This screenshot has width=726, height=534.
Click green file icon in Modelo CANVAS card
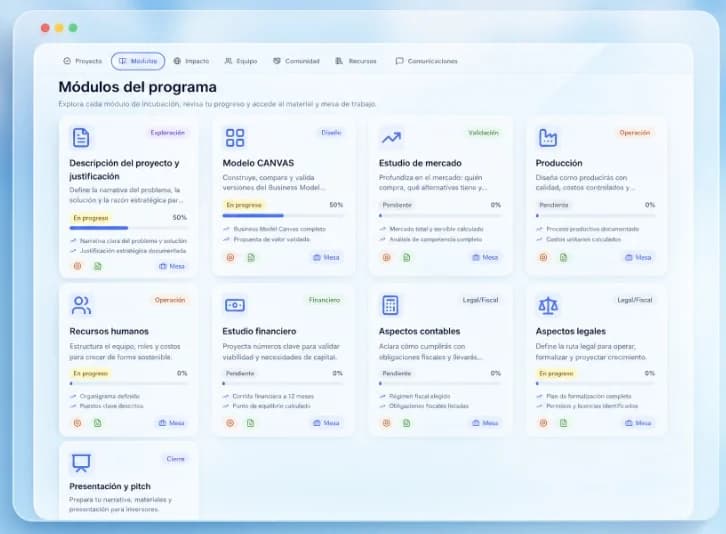coord(250,258)
